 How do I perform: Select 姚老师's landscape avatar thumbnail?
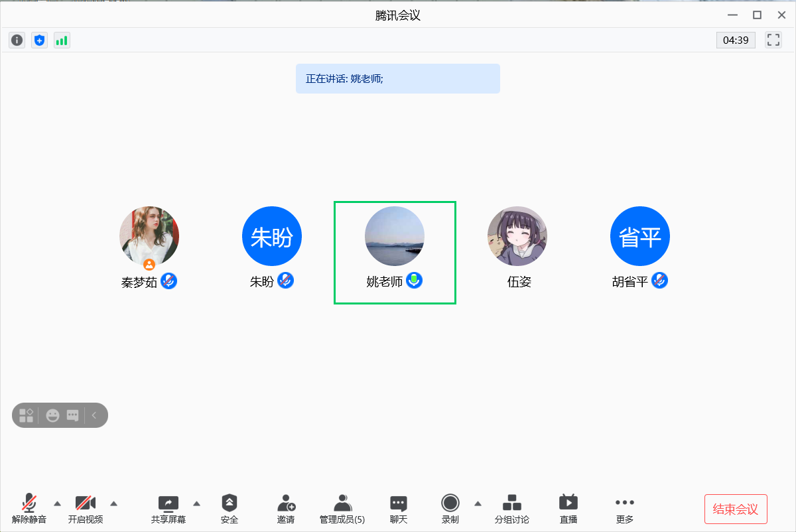(x=395, y=236)
